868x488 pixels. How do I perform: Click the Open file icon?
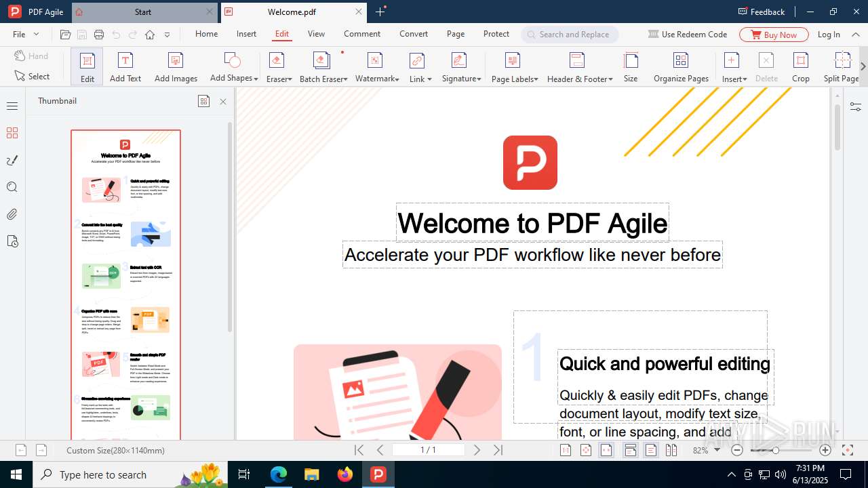click(65, 35)
